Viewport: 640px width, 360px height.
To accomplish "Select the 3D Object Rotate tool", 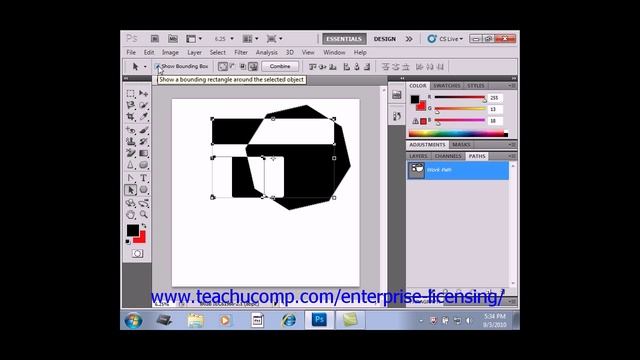I will click(131, 203).
